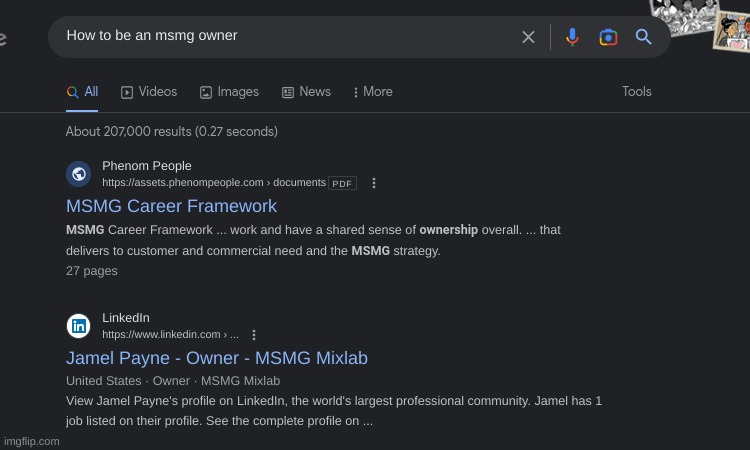Start voice search with microphone icon
The width and height of the screenshot is (750, 450).
click(572, 37)
